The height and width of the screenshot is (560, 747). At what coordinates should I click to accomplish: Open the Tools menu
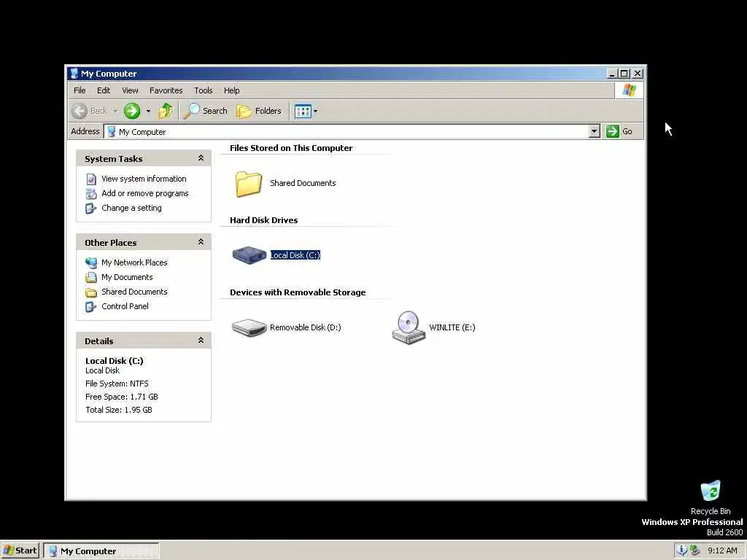[204, 90]
